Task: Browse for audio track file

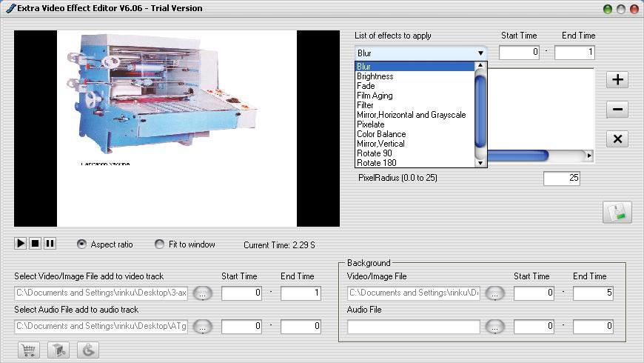Action: pos(203,327)
